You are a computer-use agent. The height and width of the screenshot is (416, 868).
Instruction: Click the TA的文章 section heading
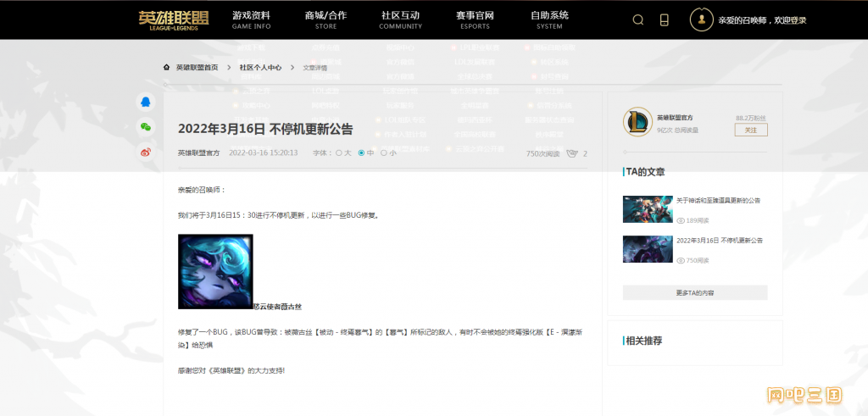(645, 172)
